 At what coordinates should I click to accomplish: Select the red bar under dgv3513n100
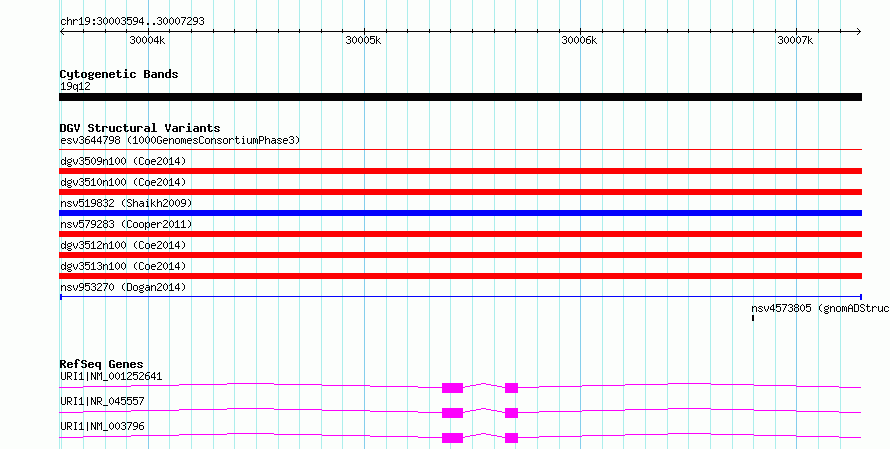tap(460, 276)
